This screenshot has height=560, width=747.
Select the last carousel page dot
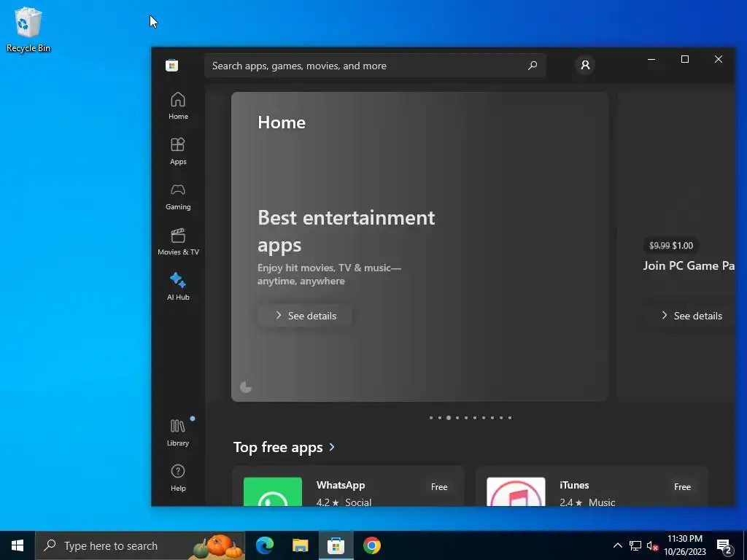pos(510,418)
